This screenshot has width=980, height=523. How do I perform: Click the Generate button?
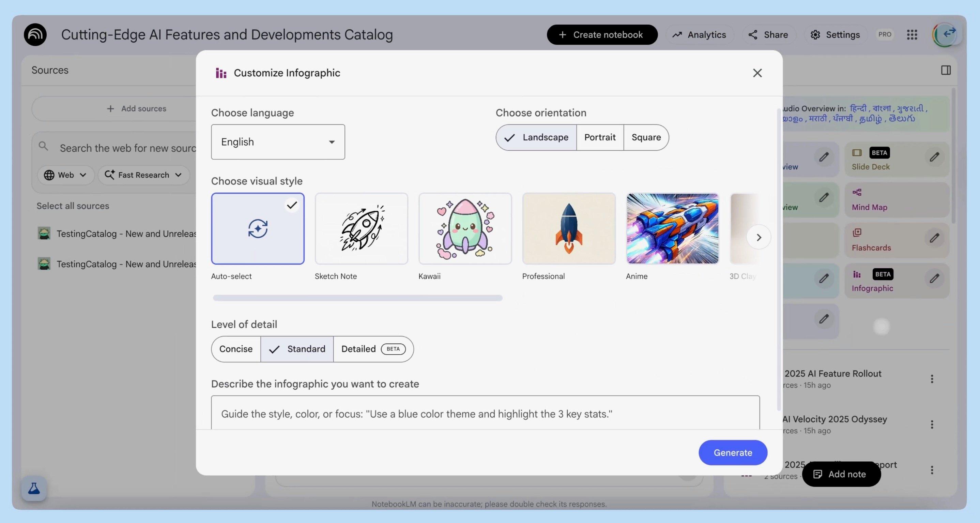tap(732, 452)
